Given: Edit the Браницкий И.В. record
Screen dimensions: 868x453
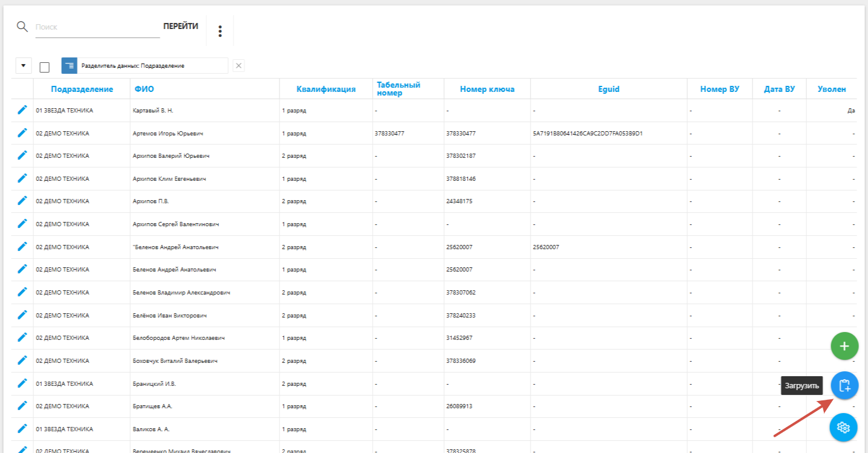Looking at the screenshot, I should click(x=22, y=383).
